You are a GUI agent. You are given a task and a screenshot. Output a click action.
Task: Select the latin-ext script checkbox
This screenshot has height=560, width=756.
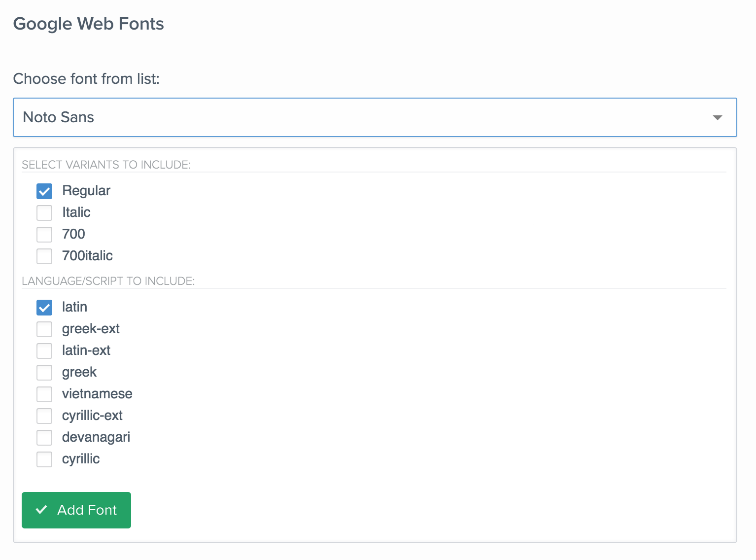44,351
